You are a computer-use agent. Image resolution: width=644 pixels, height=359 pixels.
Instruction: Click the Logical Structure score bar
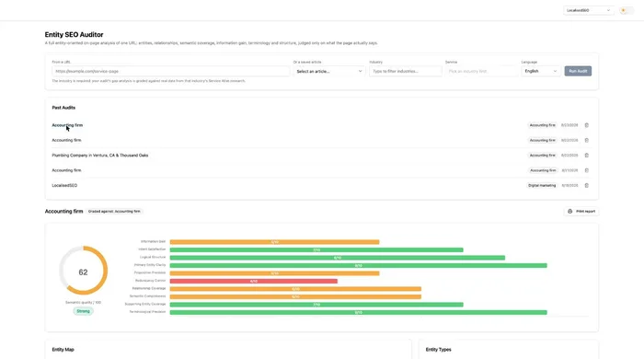pos(338,258)
